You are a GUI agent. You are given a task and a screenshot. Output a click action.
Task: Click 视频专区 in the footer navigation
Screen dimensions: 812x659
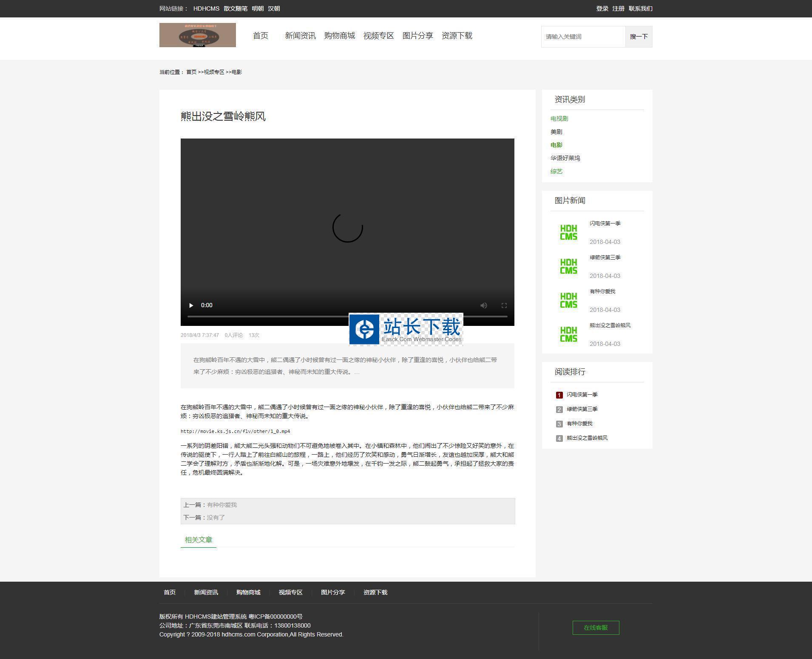(x=290, y=592)
